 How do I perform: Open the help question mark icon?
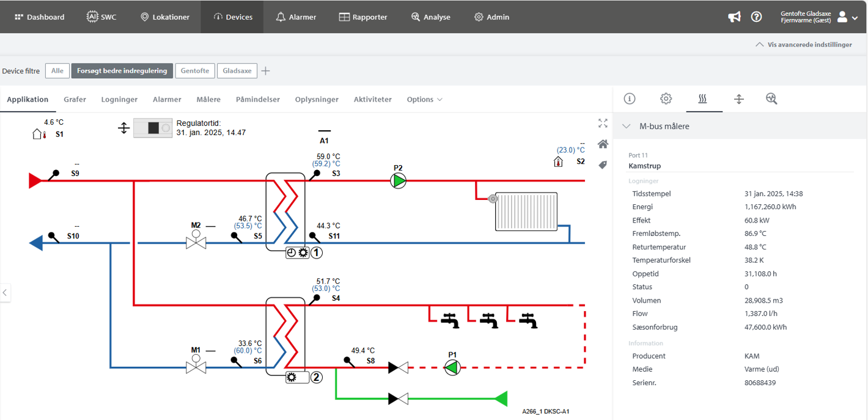pos(756,17)
